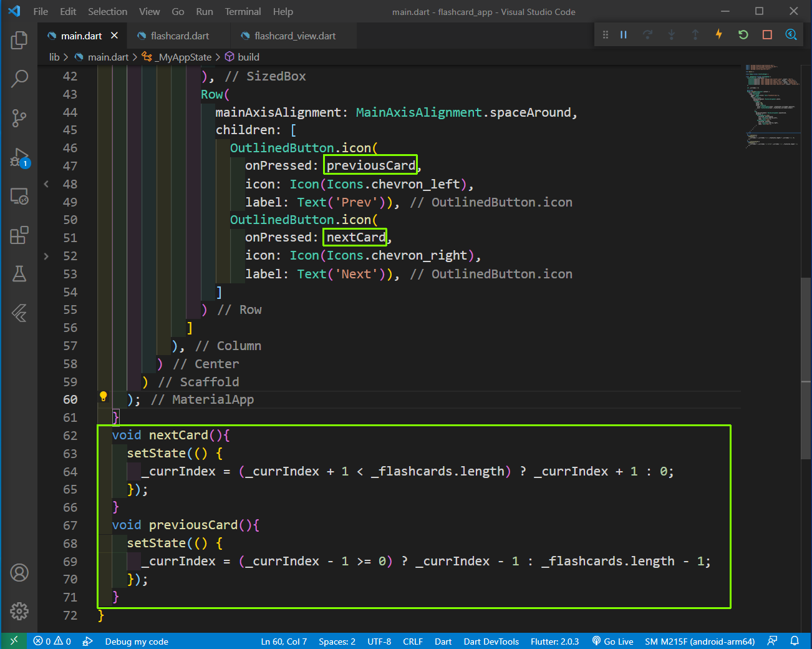Click line number 62 in gutter
This screenshot has width=812, height=649.
point(70,436)
